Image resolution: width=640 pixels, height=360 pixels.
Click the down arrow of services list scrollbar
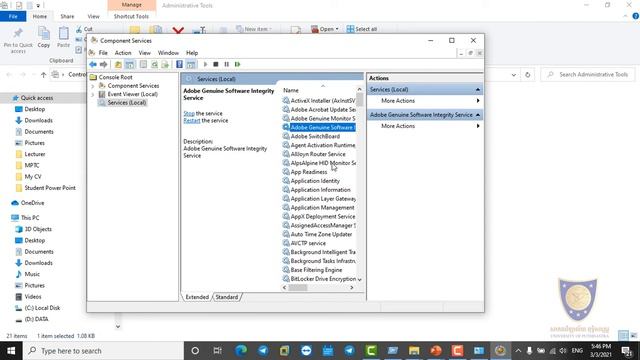(x=360, y=280)
